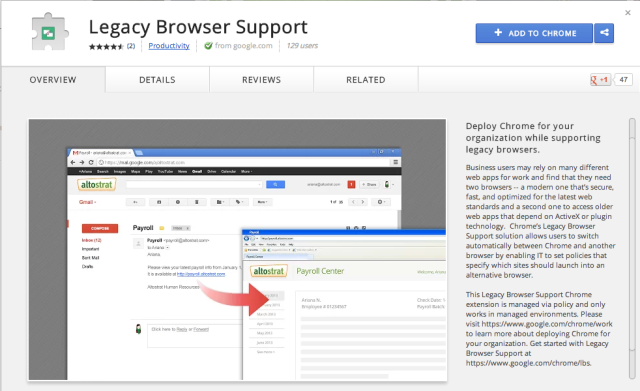Click the red Compose button in the screenshot
Viewport: 640px width, 391px height.
[x=100, y=229]
